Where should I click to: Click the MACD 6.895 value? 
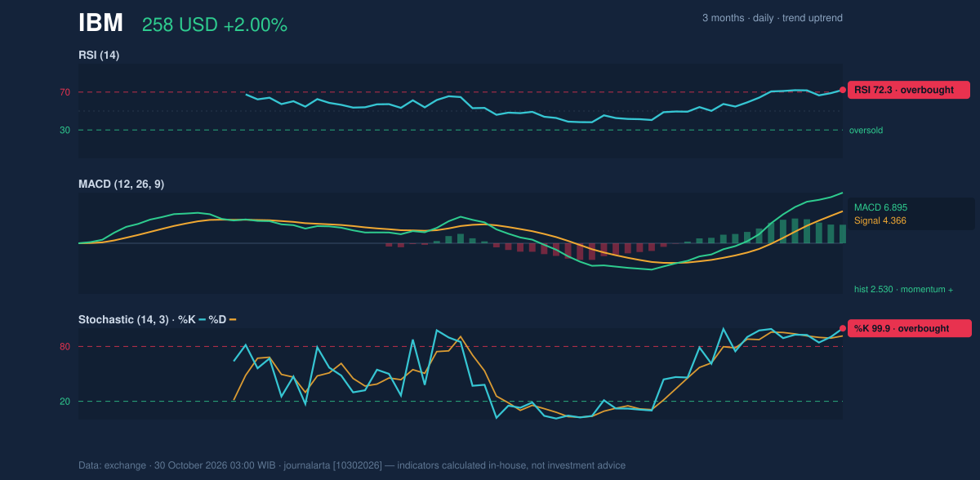tap(880, 207)
